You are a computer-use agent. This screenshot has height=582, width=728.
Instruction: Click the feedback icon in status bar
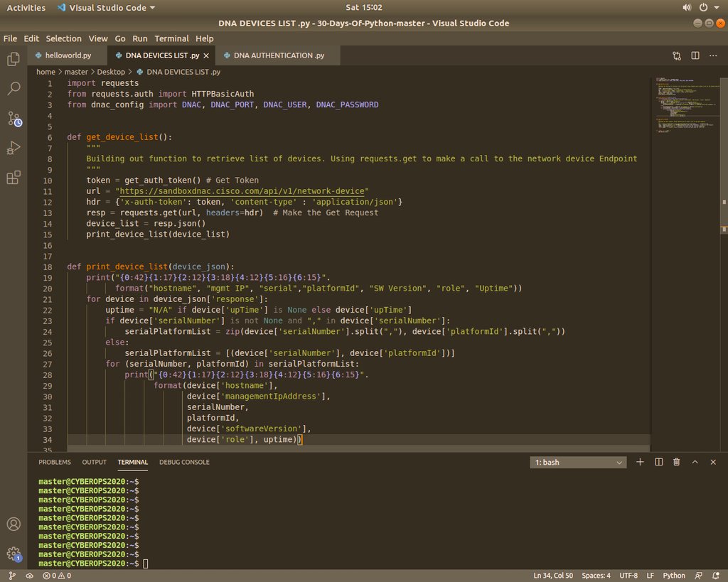coord(698,576)
